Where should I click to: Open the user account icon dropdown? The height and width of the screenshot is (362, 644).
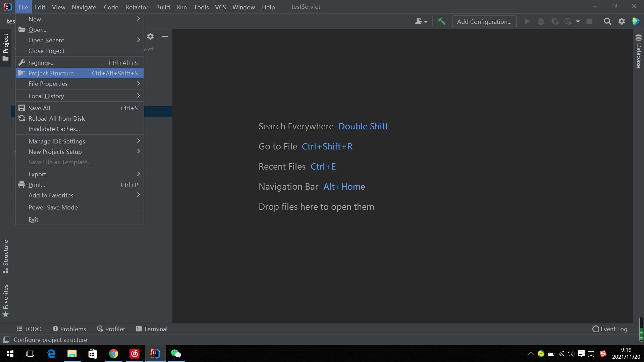point(421,21)
